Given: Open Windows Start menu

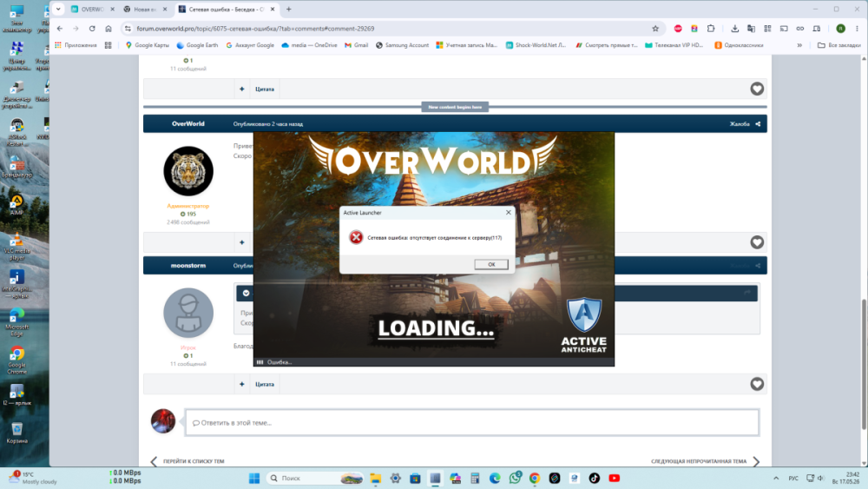Looking at the screenshot, I should tap(254, 478).
